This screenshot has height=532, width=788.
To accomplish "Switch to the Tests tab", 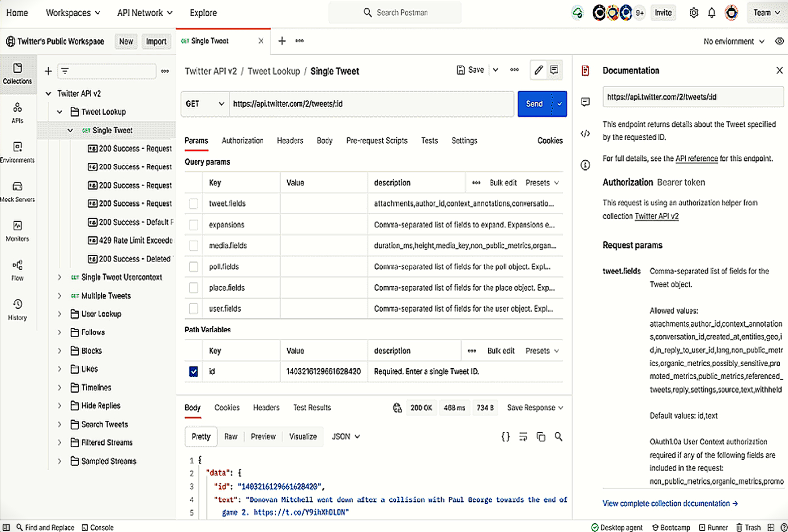I will click(x=429, y=141).
